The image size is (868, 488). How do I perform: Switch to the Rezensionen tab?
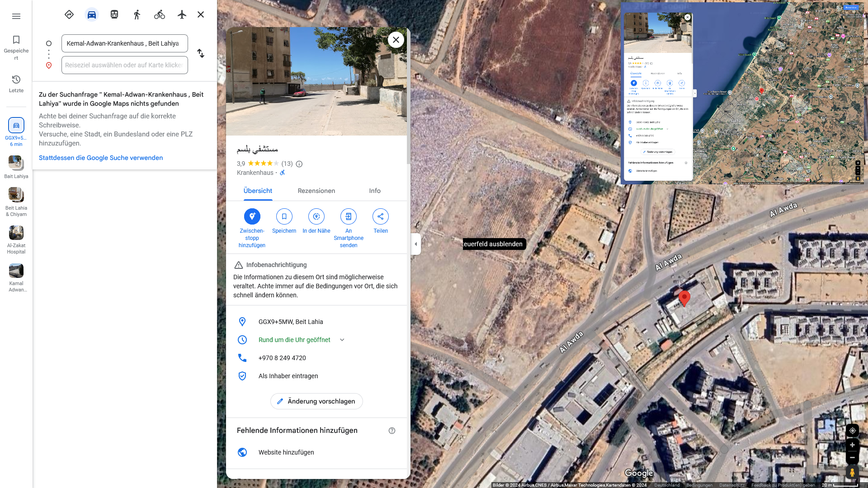coord(316,191)
